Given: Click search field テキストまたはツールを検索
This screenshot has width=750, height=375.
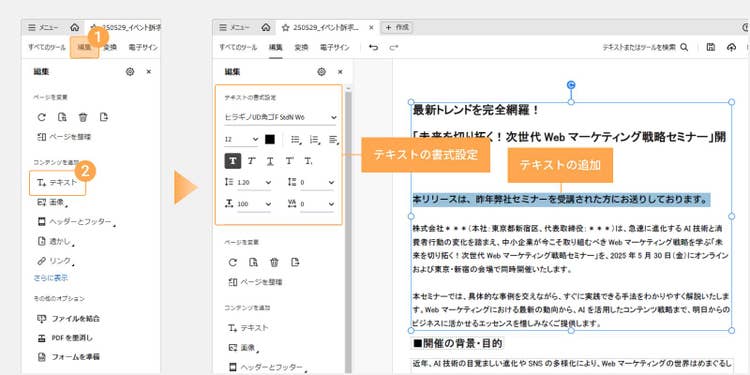Looking at the screenshot, I should tap(645, 47).
